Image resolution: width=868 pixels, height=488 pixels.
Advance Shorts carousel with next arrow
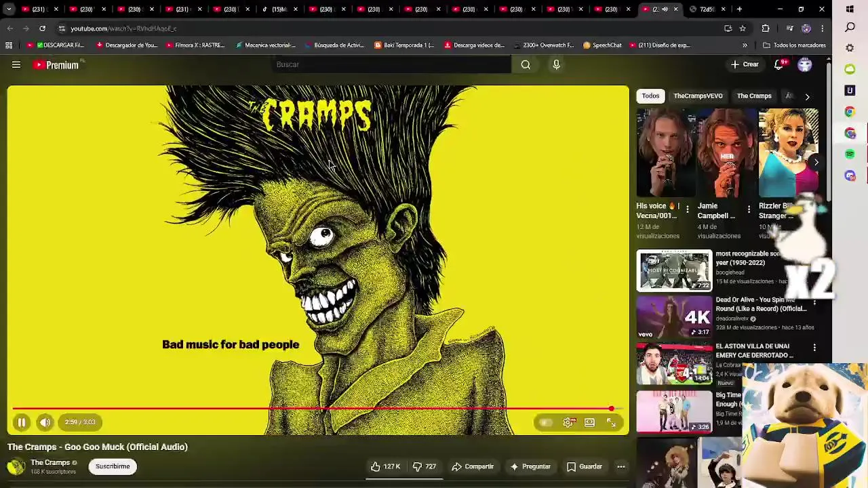(816, 163)
